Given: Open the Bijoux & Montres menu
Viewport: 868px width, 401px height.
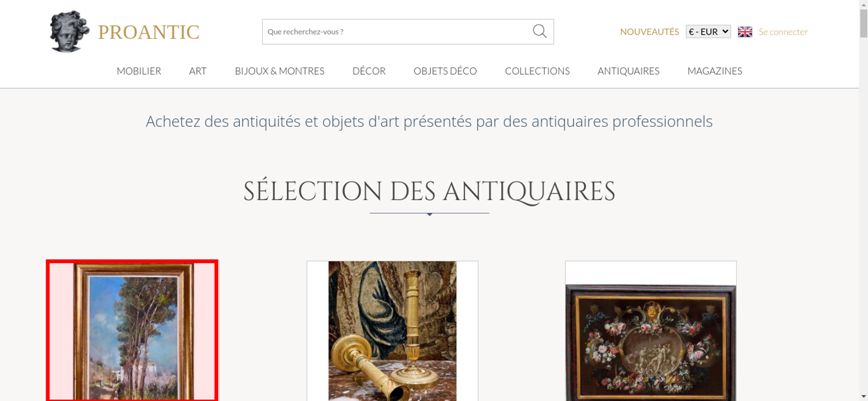Looking at the screenshot, I should [x=279, y=71].
